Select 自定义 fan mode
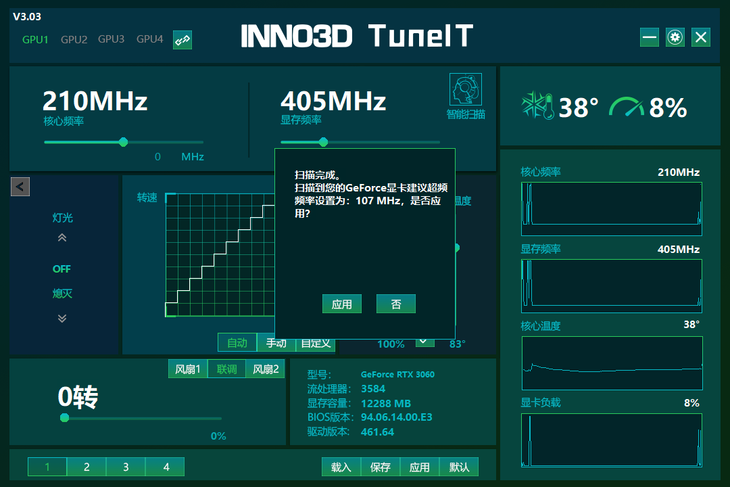730x487 pixels. point(315,345)
